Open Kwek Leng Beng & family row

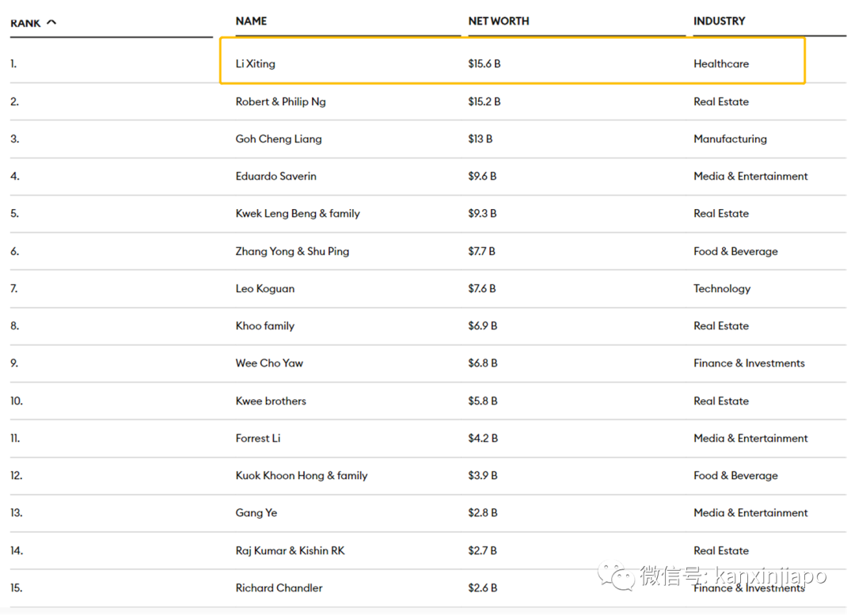[x=298, y=214]
